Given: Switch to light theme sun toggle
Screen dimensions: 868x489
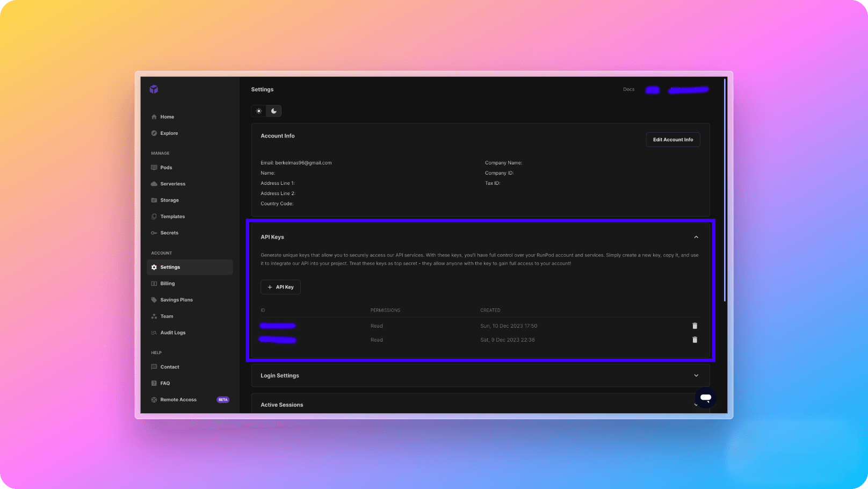Looking at the screenshot, I should 259,111.
